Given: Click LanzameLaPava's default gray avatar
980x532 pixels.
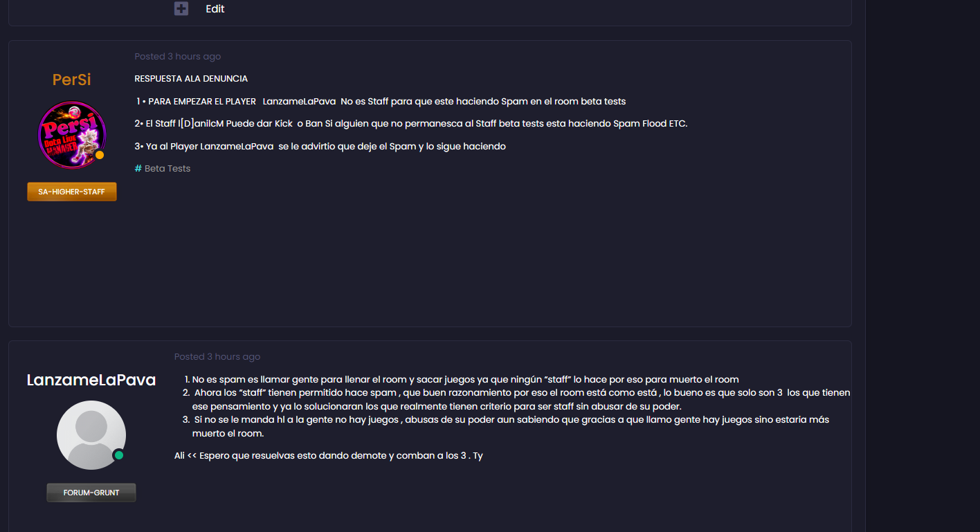Looking at the screenshot, I should click(91, 435).
